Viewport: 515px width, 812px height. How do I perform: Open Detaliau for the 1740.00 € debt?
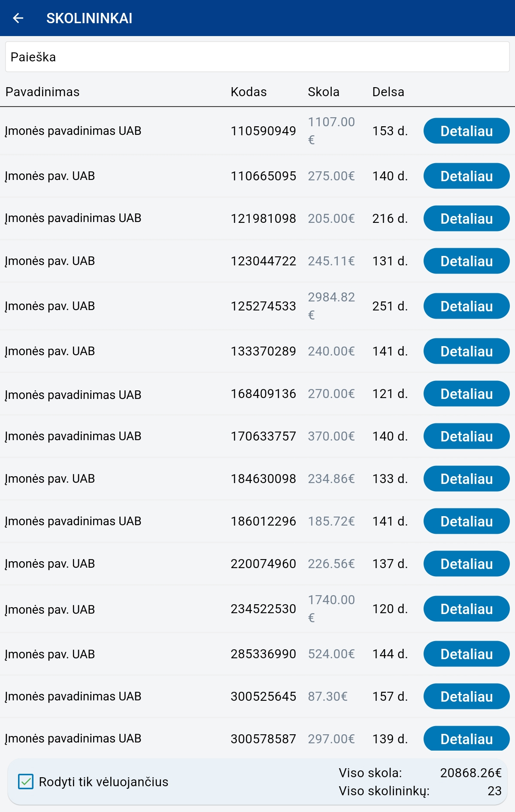467,609
